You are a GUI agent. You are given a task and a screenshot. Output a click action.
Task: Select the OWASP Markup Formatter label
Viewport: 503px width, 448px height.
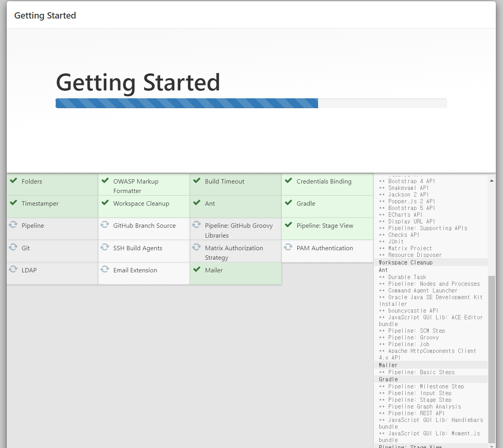coord(136,186)
